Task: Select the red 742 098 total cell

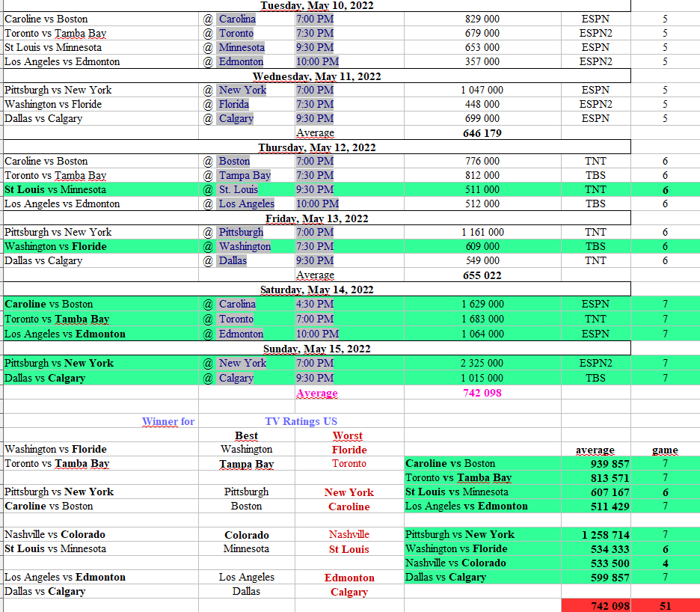Action: (x=597, y=606)
